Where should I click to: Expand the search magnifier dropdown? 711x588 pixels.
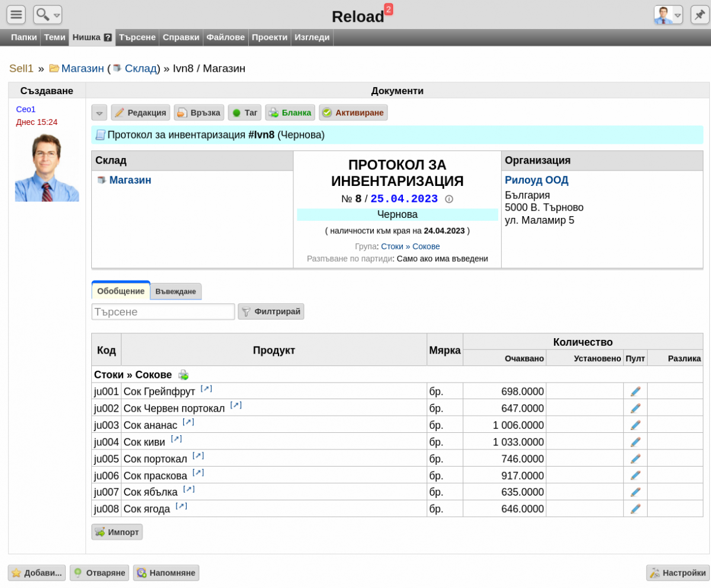click(x=47, y=15)
